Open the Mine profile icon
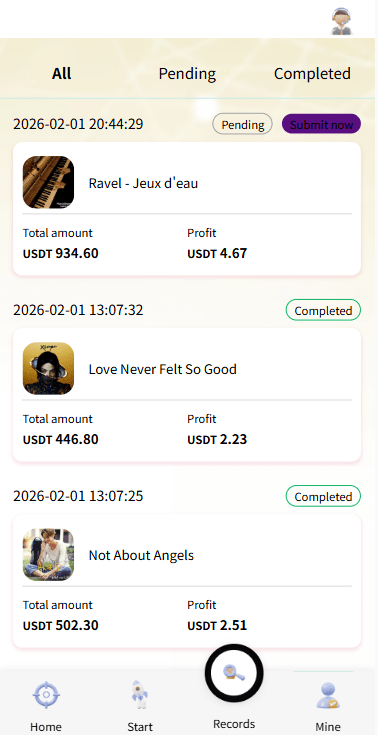Image resolution: width=378 pixels, height=735 pixels. pyautogui.click(x=328, y=696)
